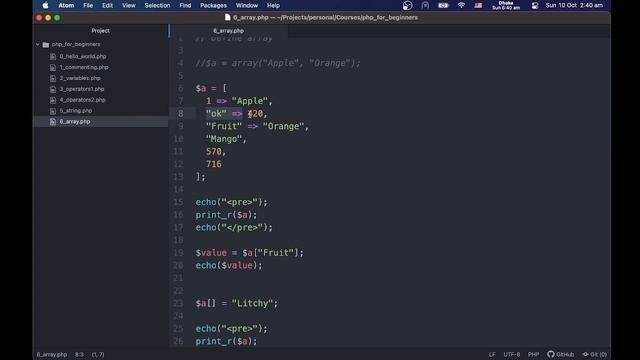
Task: Change UTF-8 encoding in status bar
Action: pos(511,354)
